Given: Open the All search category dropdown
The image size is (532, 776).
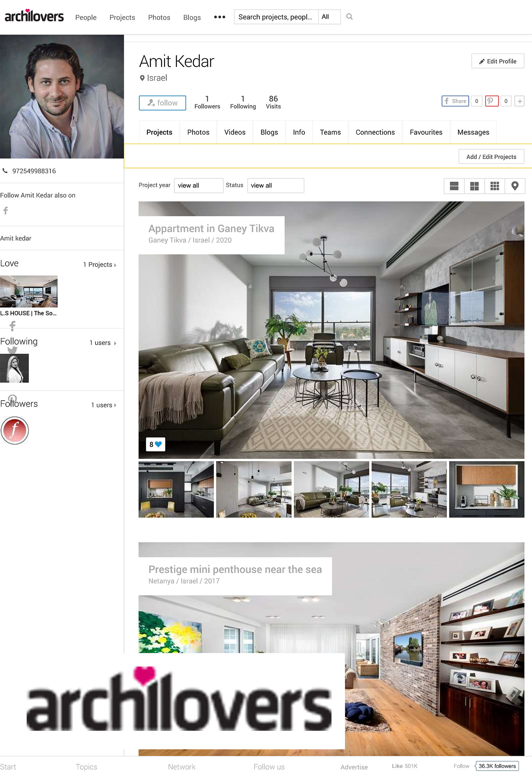Looking at the screenshot, I should (x=329, y=17).
